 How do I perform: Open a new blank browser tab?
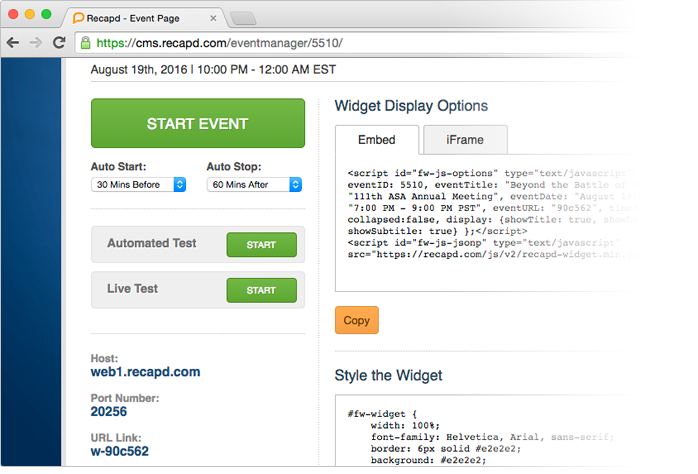(x=243, y=18)
